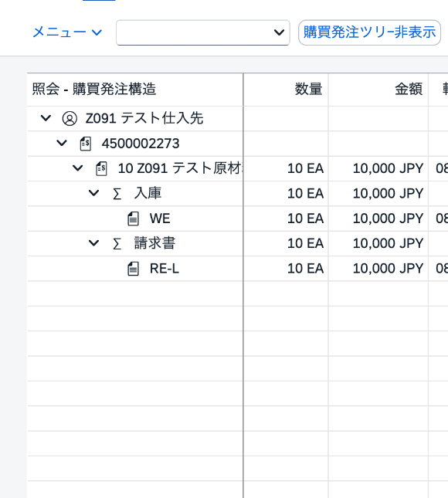Click item document icon beside 10 Z091

click(101, 168)
